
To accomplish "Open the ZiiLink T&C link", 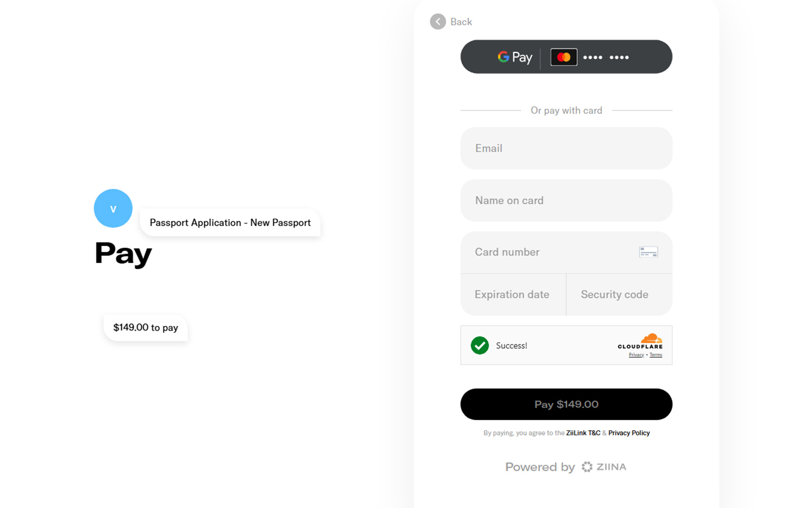I will pyautogui.click(x=583, y=433).
